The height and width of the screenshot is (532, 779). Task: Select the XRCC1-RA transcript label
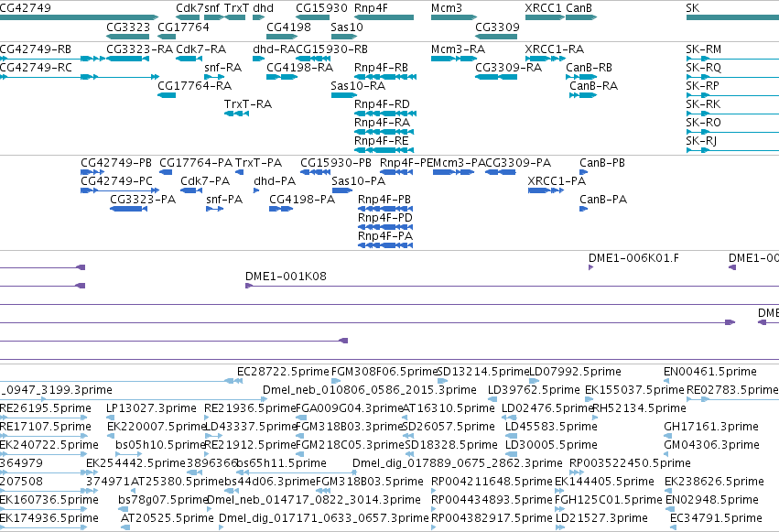click(x=555, y=49)
